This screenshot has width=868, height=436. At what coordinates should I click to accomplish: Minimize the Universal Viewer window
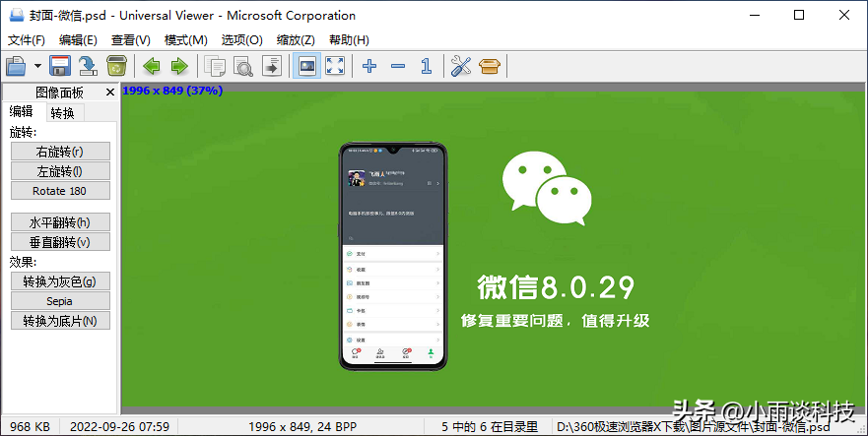click(754, 15)
